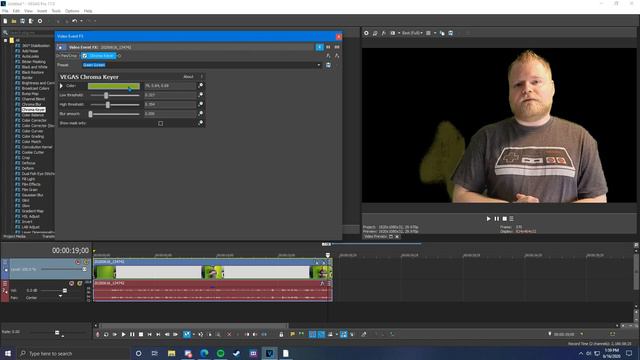The height and width of the screenshot is (360, 640).
Task: Solo the audio track
Action: [x=80, y=283]
